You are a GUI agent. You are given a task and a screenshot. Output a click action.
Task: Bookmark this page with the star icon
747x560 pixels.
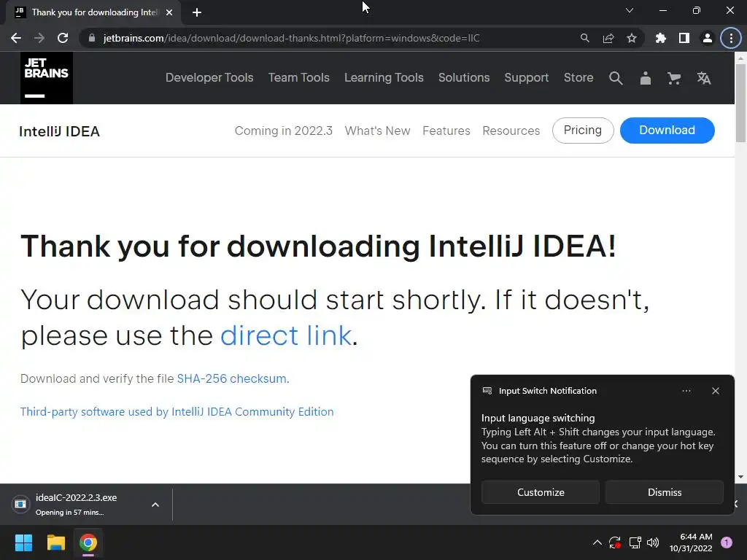[x=632, y=38]
